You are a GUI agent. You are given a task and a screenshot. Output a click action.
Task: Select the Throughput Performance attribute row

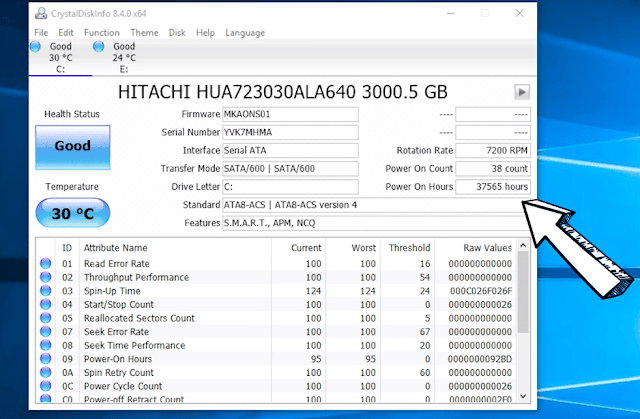[276, 277]
